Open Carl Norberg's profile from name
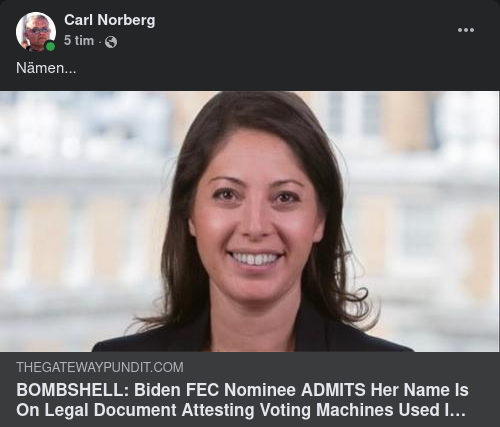The width and height of the screenshot is (500, 427). click(x=110, y=20)
